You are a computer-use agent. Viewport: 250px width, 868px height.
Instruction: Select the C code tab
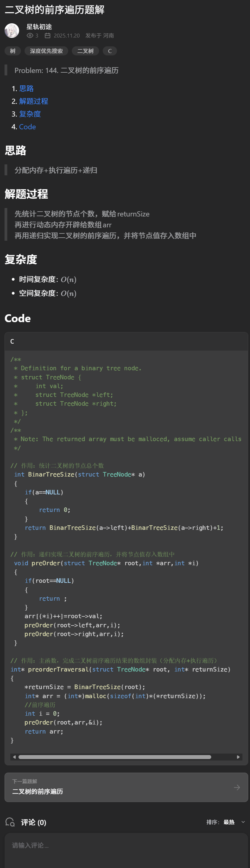point(12,341)
